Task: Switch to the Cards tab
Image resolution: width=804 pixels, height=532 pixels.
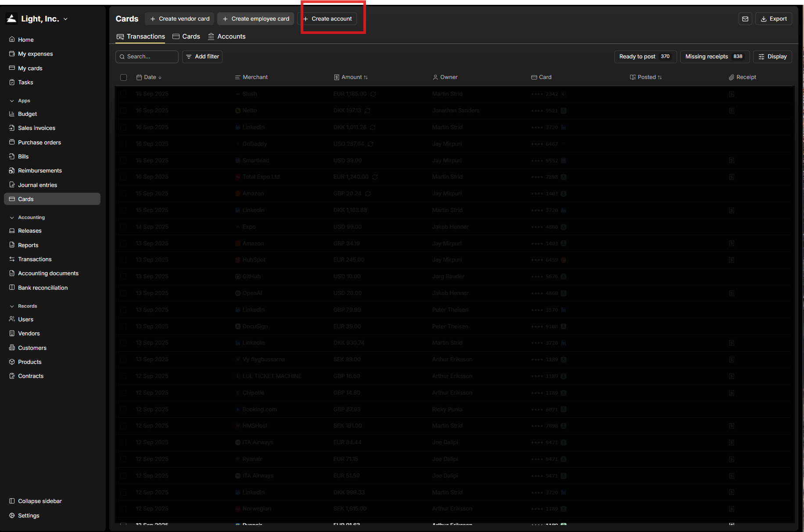Action: click(x=186, y=36)
